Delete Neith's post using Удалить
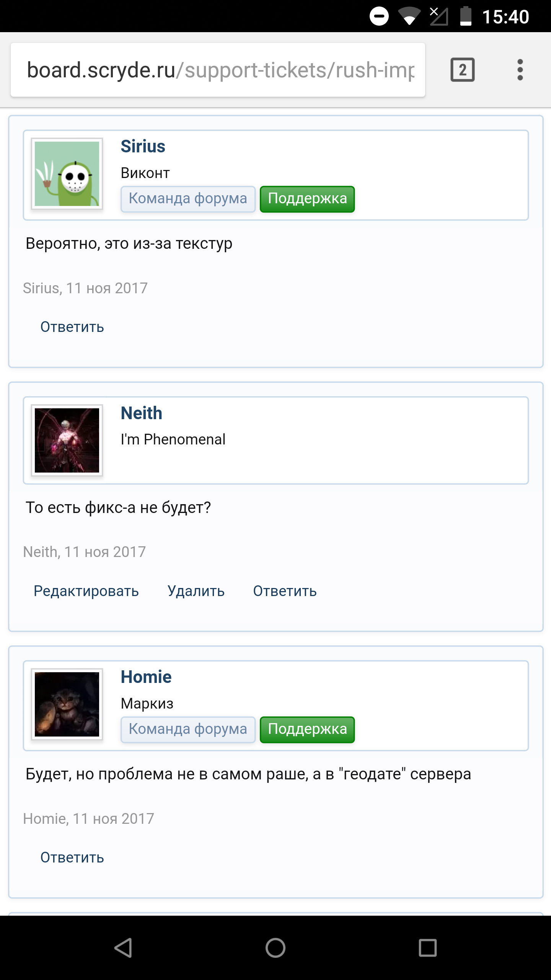This screenshot has width=551, height=980. click(x=196, y=591)
